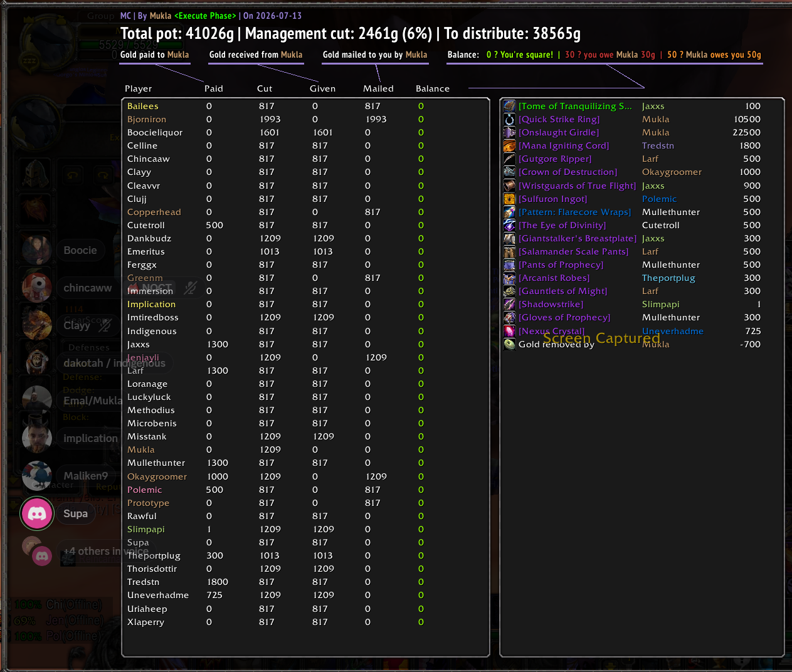This screenshot has height=672, width=792.
Task: Click implication's avatar in the voice overlay
Action: (37, 438)
